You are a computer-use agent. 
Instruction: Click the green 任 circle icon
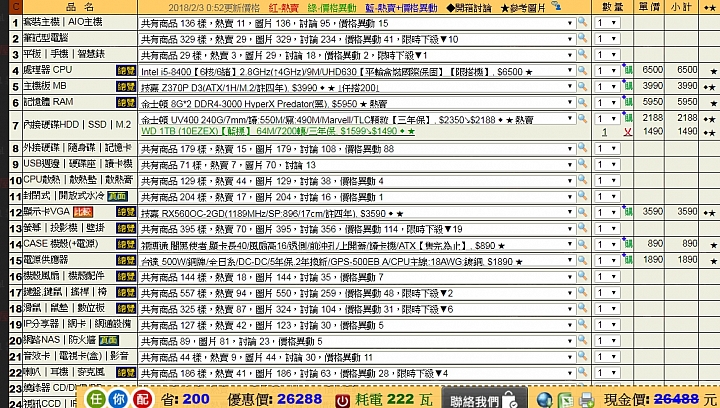pos(96,399)
